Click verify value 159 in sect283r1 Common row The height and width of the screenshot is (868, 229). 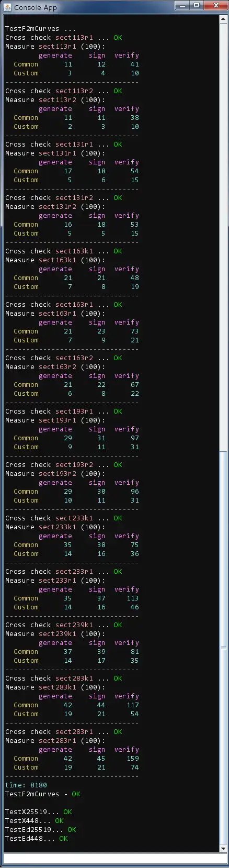[x=133, y=759]
